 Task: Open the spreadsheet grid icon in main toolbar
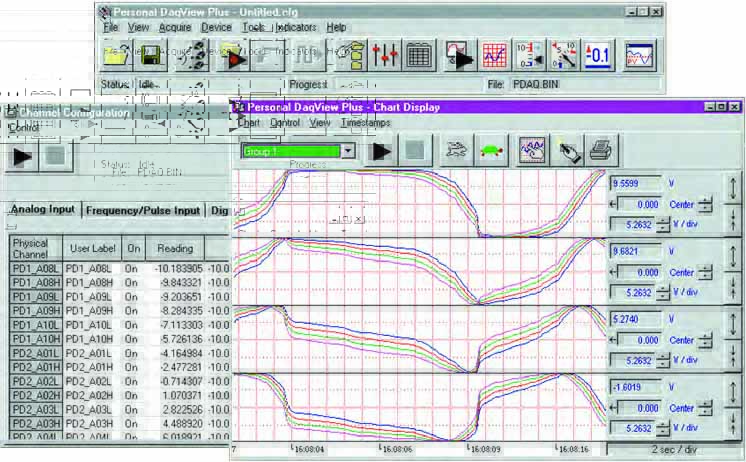[x=419, y=56]
